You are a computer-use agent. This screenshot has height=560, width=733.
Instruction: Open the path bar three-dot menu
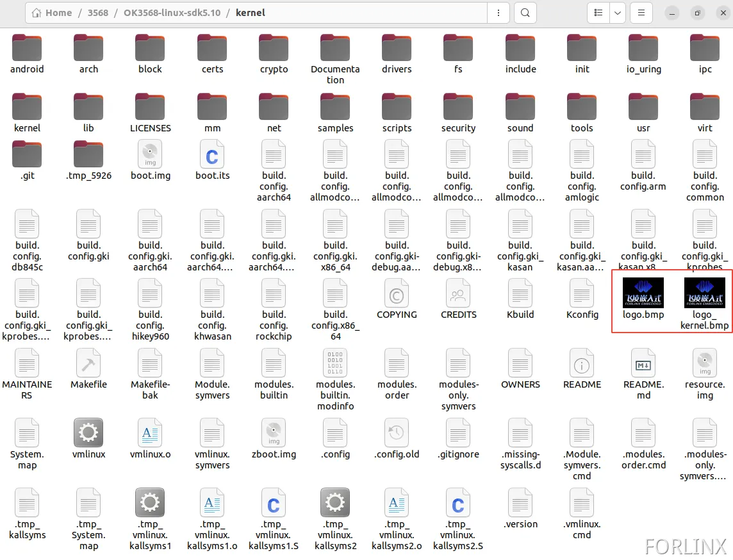(497, 13)
